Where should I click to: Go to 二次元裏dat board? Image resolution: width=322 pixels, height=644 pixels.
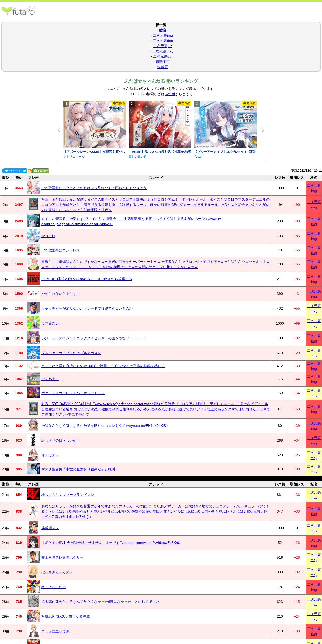tap(163, 56)
